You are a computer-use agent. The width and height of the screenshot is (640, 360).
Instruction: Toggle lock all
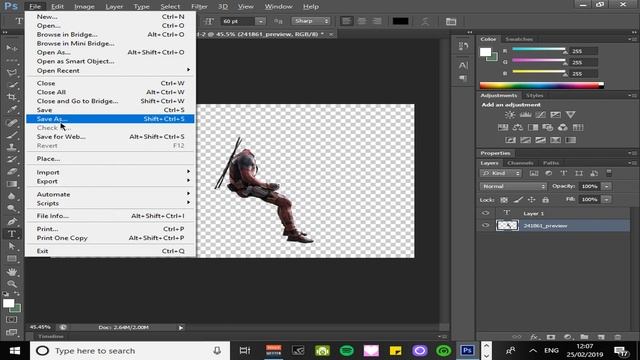click(545, 200)
